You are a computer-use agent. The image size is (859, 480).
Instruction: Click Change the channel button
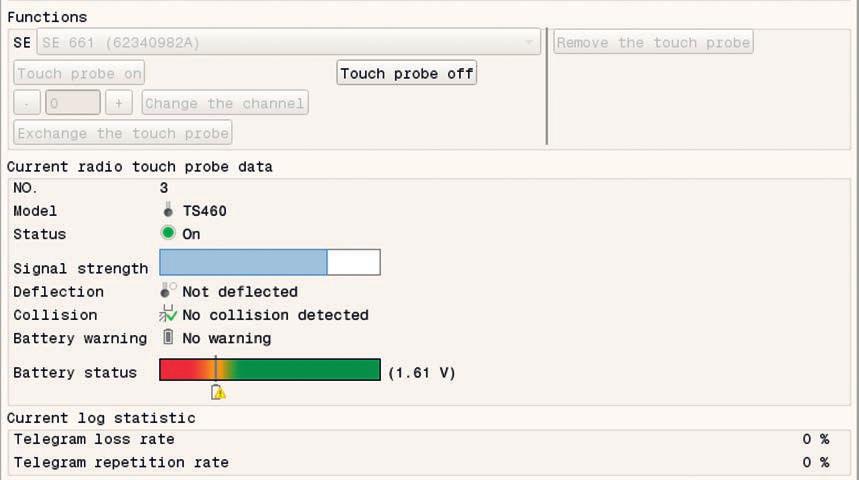(225, 103)
